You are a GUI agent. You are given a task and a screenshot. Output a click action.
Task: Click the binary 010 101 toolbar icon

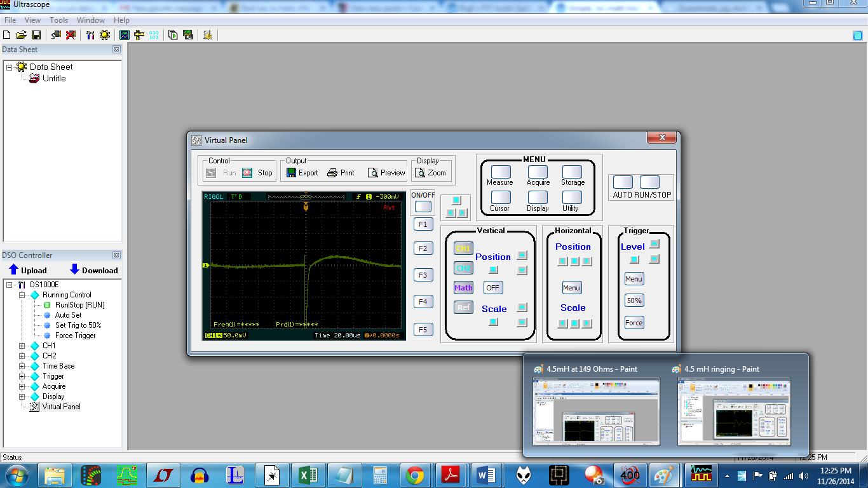(x=154, y=35)
